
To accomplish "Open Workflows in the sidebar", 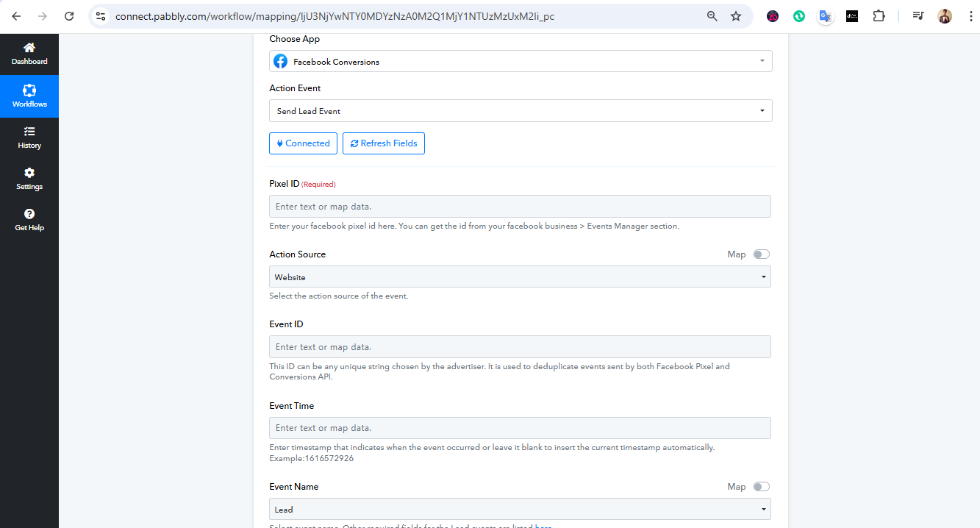I will [29, 91].
